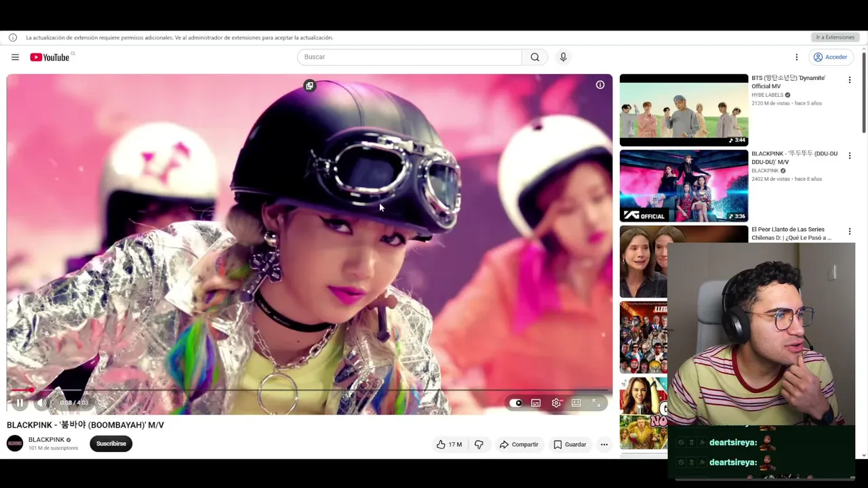
Task: Visit the HYBE LABELS channel
Action: 767,95
